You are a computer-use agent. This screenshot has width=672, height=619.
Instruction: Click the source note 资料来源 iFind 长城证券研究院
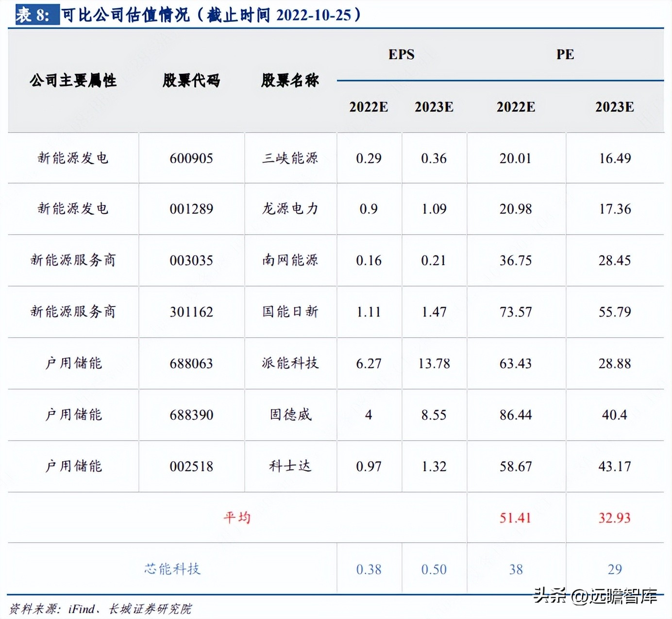[x=101, y=609]
